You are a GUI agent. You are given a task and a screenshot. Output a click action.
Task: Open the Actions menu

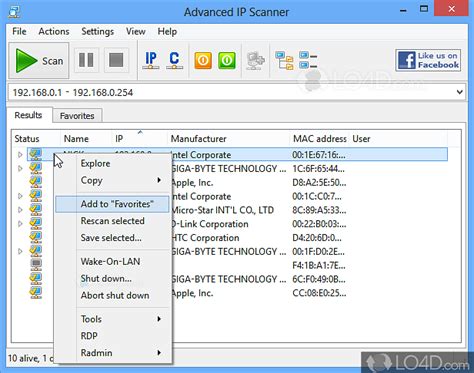54,31
